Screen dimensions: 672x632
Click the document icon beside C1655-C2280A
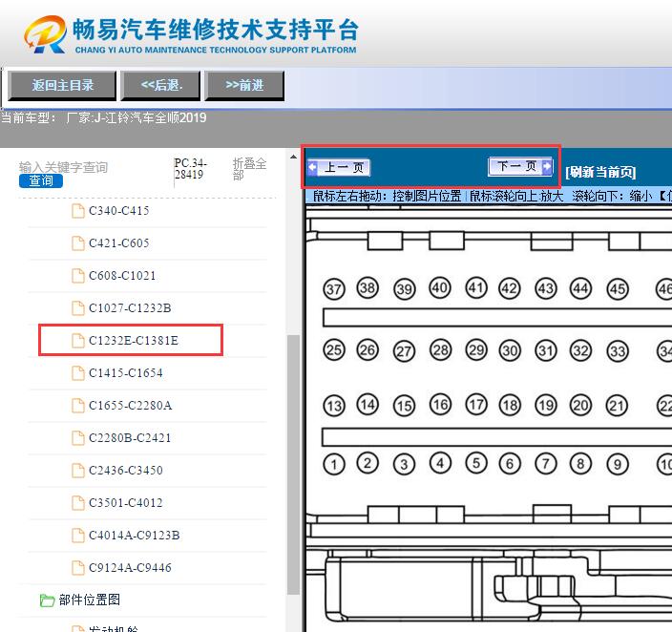[x=78, y=405]
